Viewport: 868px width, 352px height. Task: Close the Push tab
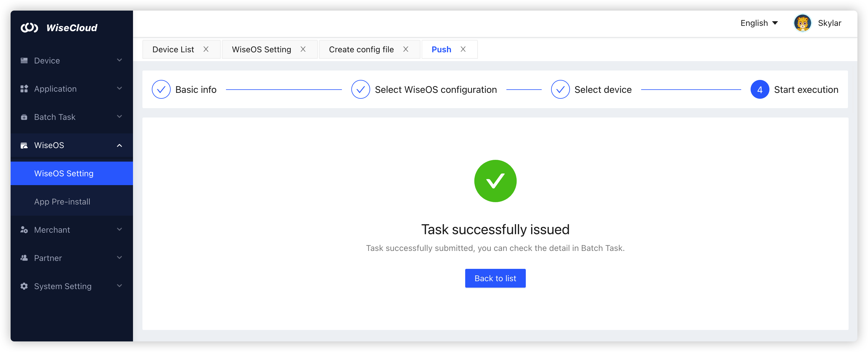coord(463,49)
